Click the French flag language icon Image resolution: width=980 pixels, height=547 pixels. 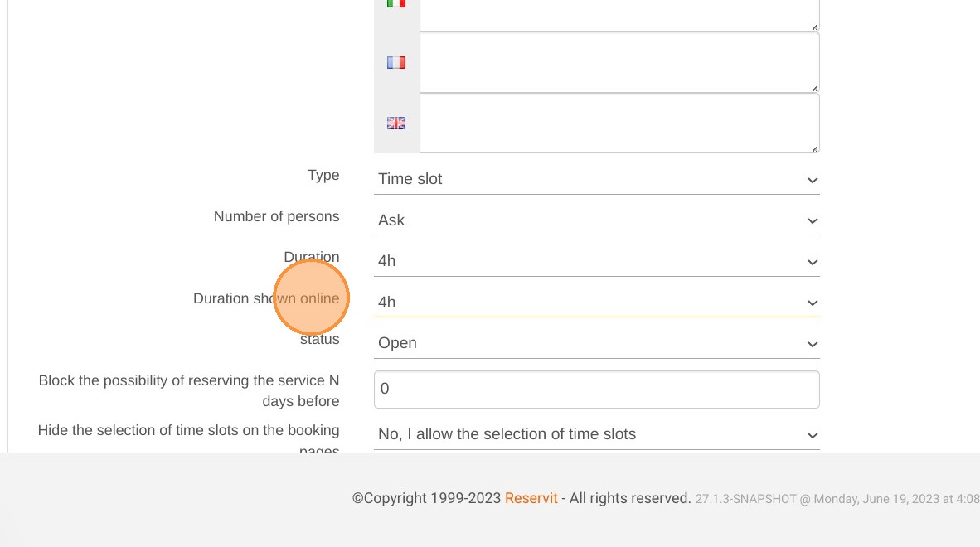395,62
